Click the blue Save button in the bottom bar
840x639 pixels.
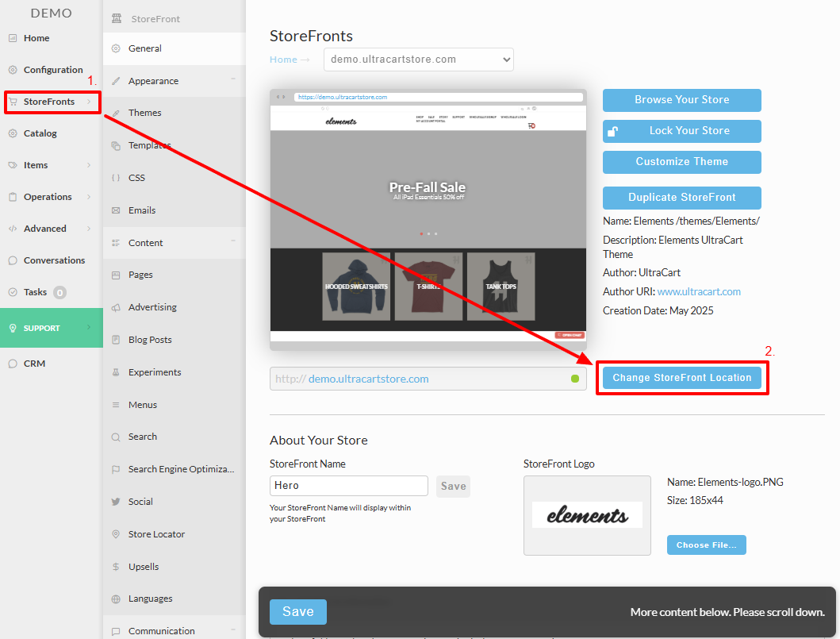click(298, 612)
